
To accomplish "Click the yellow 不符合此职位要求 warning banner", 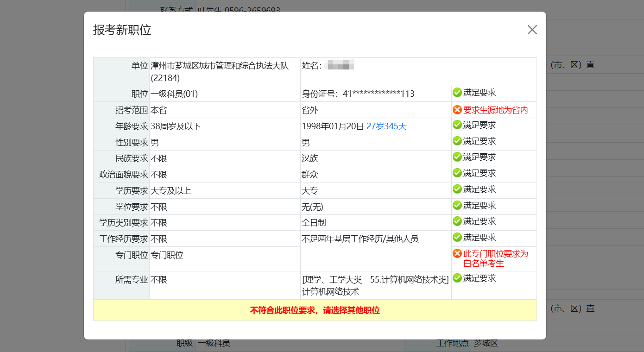I will [x=315, y=310].
